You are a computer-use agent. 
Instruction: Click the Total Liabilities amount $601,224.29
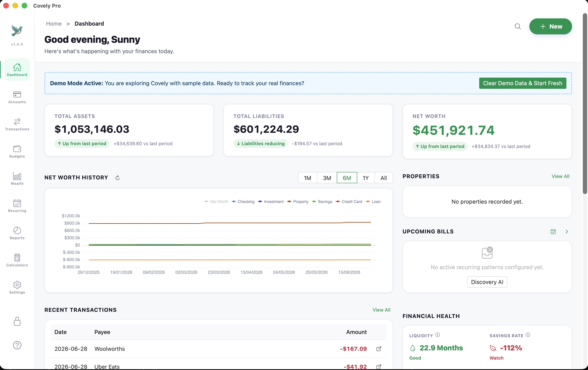[x=266, y=129]
